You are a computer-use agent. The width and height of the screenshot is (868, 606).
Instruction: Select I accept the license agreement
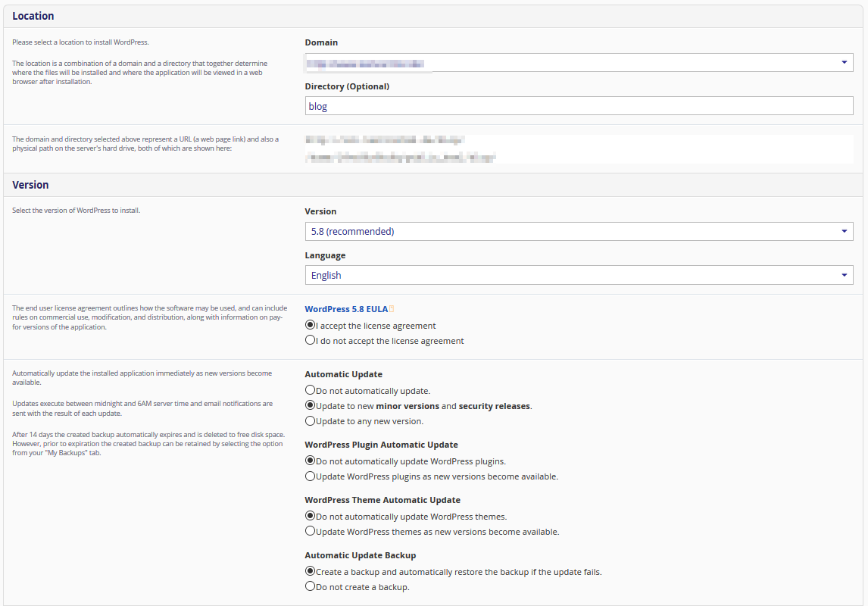310,325
